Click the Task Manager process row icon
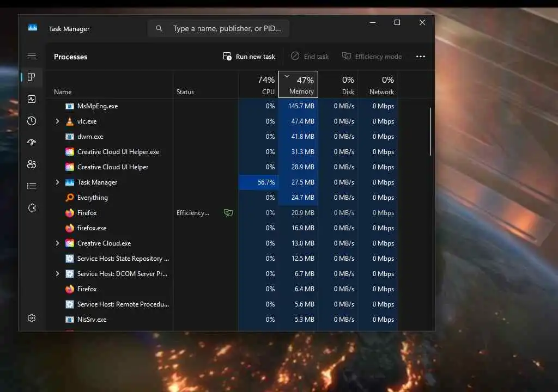 point(70,182)
